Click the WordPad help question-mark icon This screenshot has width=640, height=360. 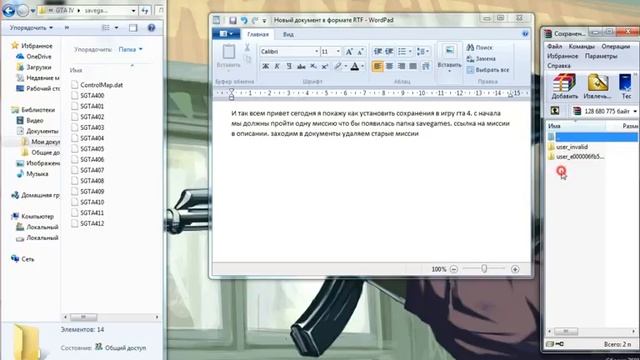click(525, 34)
